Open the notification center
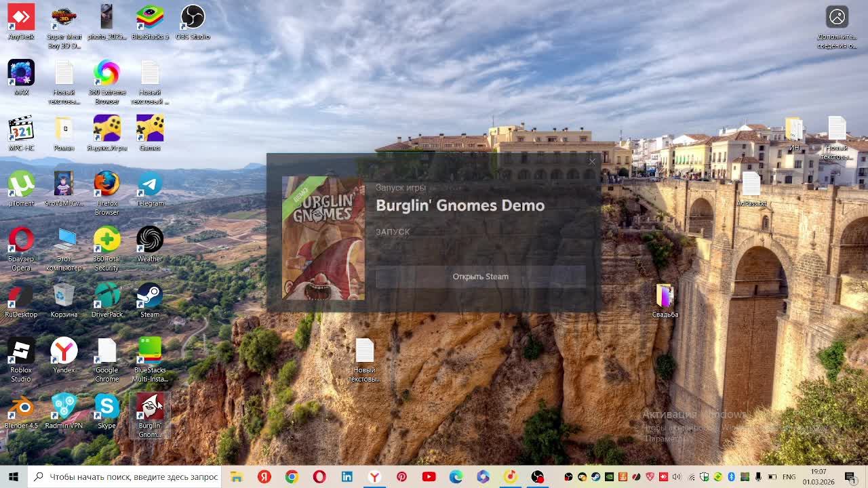The width and height of the screenshot is (868, 488). click(850, 477)
